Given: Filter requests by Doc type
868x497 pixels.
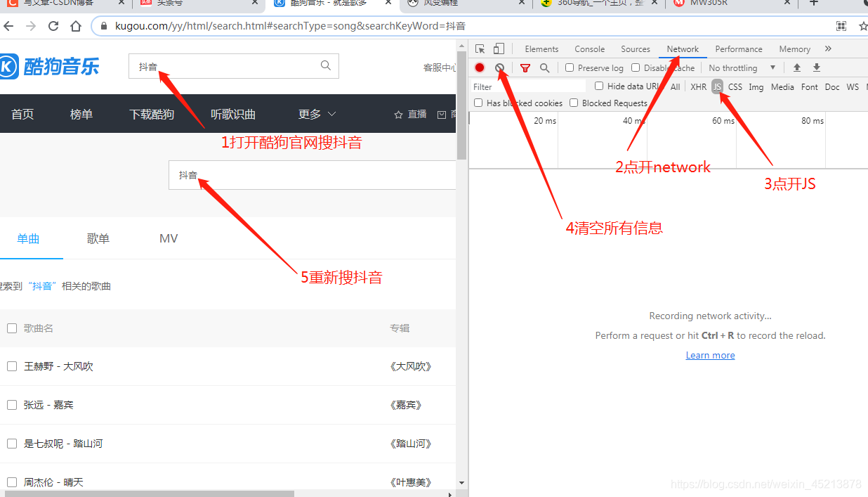Looking at the screenshot, I should [x=832, y=86].
